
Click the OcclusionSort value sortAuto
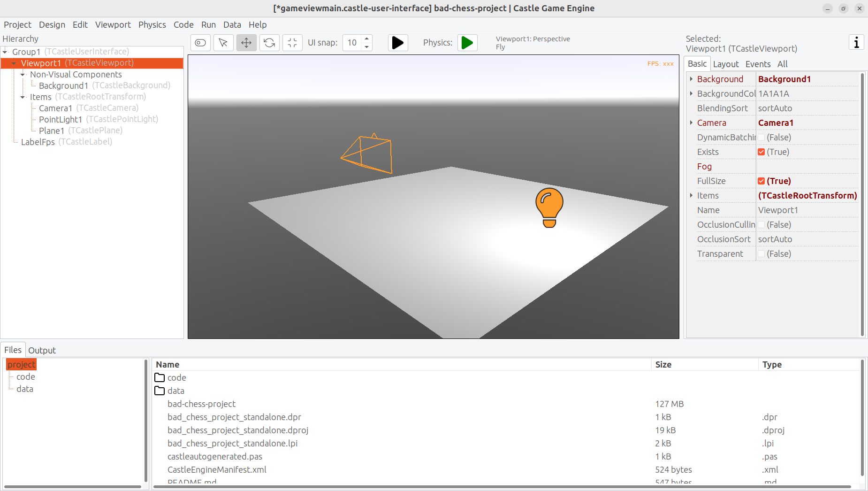click(x=807, y=239)
